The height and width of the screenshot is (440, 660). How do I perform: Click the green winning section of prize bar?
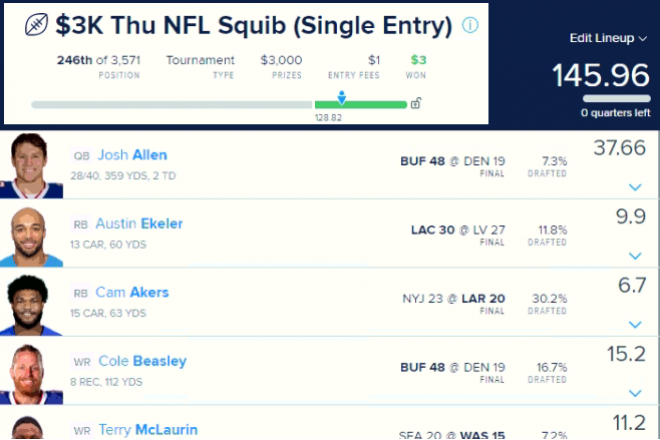[x=361, y=104]
